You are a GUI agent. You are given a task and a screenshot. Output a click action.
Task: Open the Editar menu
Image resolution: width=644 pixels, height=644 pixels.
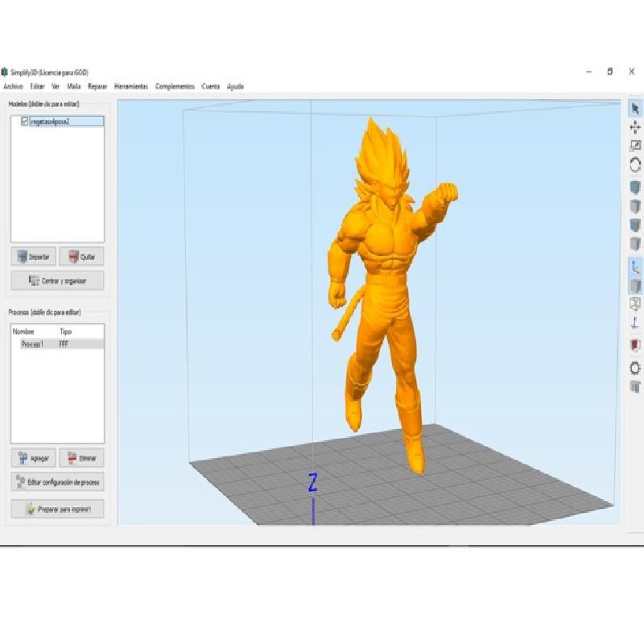click(x=37, y=86)
